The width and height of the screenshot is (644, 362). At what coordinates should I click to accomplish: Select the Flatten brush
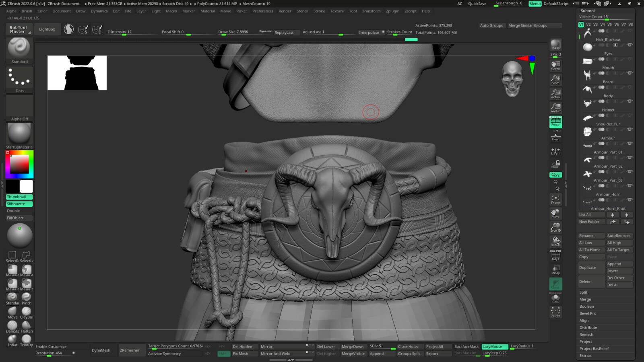(x=27, y=327)
